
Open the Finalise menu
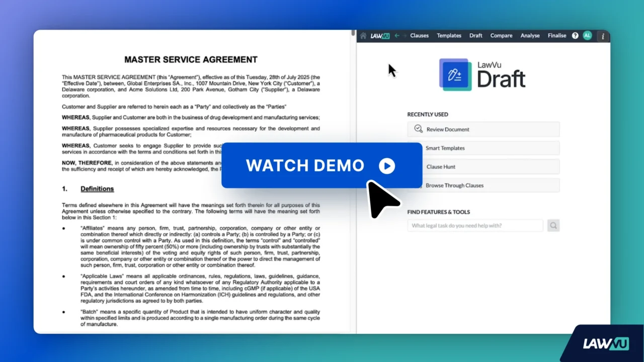coord(557,36)
